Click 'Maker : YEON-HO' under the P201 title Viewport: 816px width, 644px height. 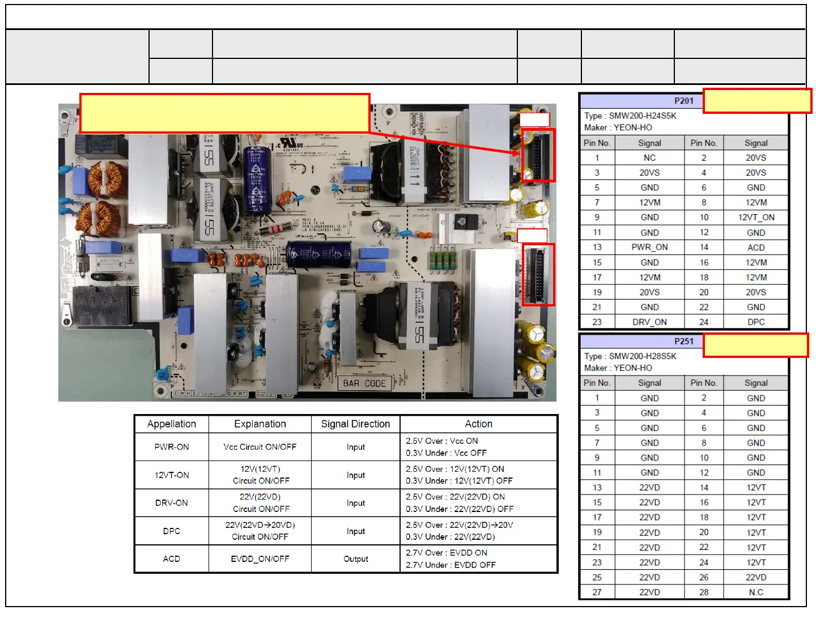[x=618, y=127]
